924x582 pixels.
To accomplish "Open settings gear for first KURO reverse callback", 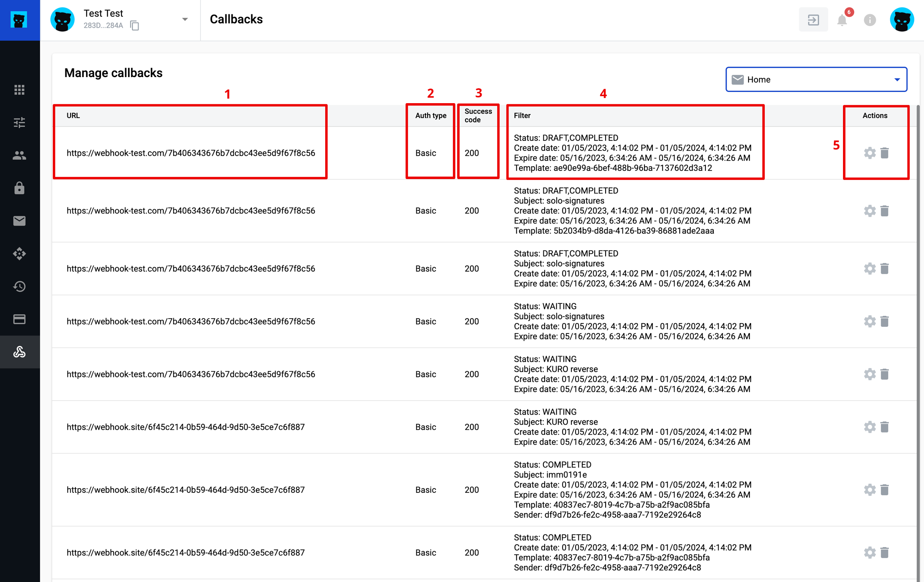I will pyautogui.click(x=869, y=374).
